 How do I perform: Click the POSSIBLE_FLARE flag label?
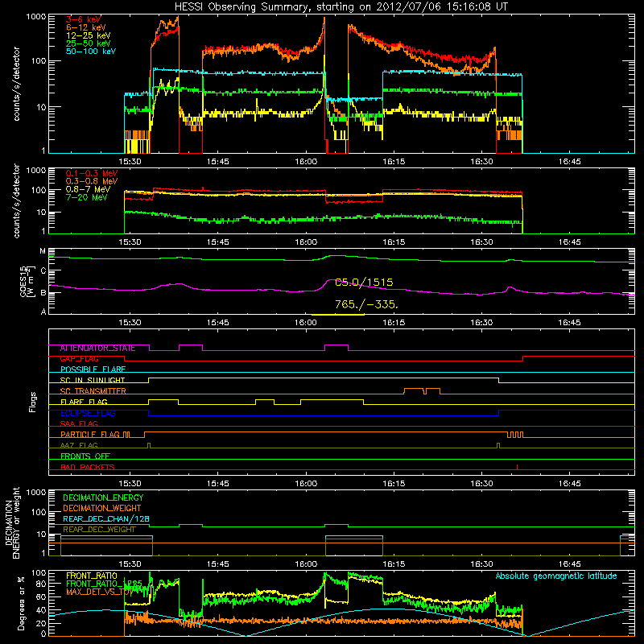pos(93,369)
